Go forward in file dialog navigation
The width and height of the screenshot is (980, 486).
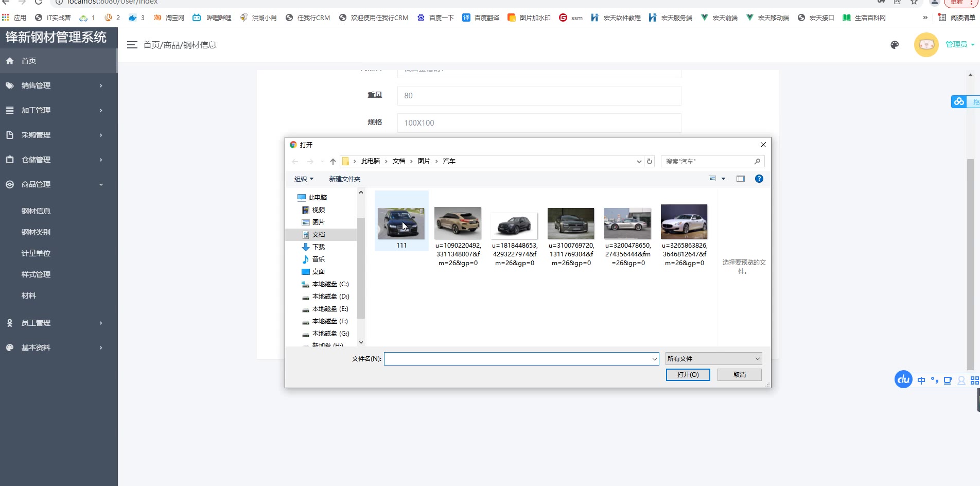tap(310, 162)
